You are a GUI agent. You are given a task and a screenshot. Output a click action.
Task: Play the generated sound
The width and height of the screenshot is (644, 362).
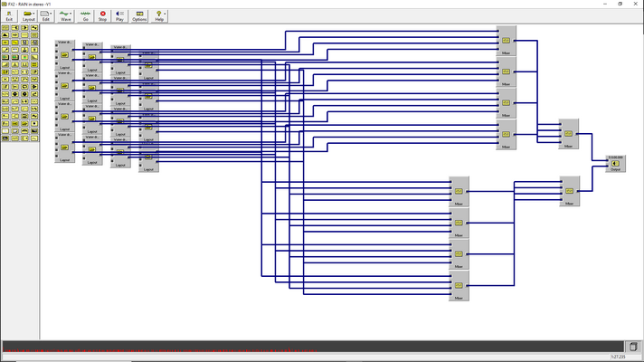[x=119, y=16]
